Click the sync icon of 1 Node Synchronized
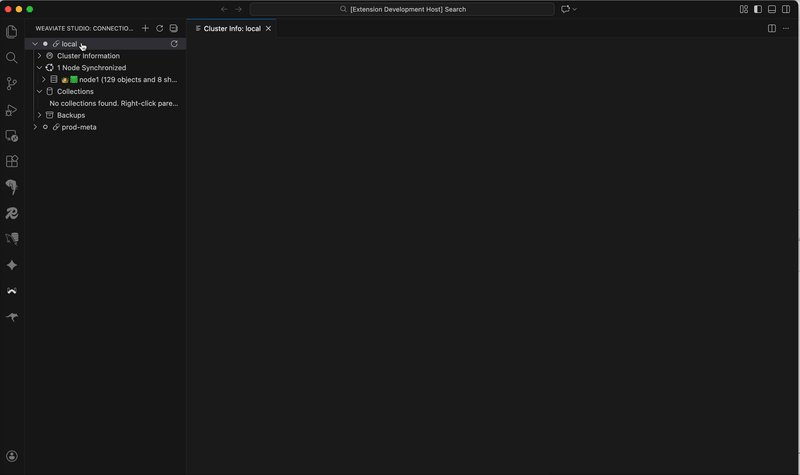Viewport: 800px width, 475px height. (49, 67)
